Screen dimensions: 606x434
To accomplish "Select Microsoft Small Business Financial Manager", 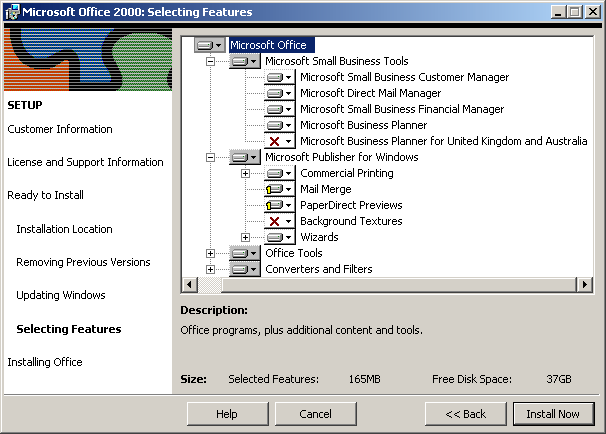I will pos(402,109).
